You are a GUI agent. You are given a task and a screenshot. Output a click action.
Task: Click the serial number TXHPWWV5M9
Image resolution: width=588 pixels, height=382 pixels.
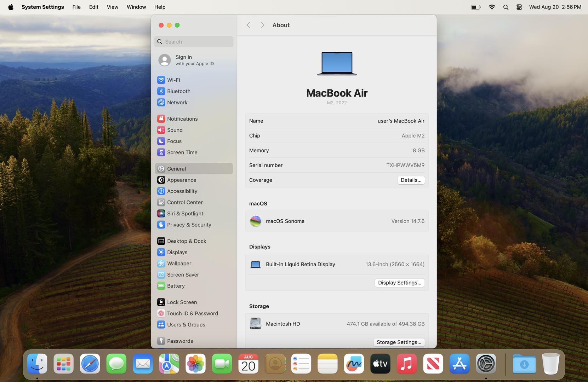[405, 165]
